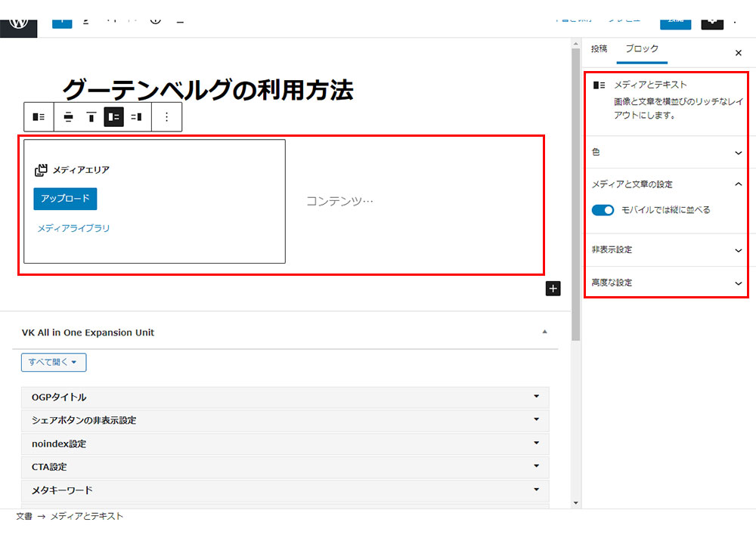The image size is (756, 544).
Task: Click the black add block plus button
Action: [x=553, y=288]
